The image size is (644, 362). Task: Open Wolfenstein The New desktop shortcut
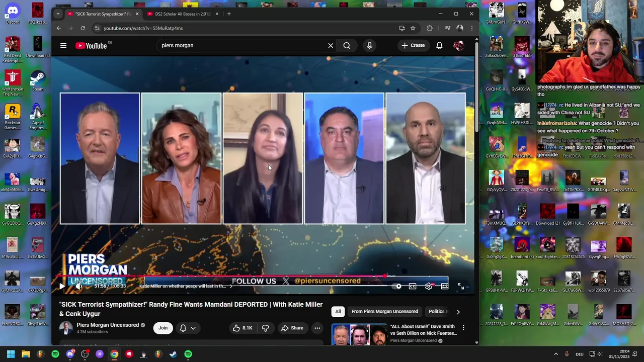(13, 83)
